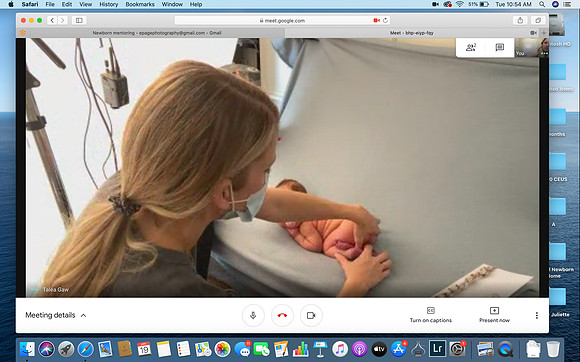
Task: Open Calendar in the Dock
Action: [x=144, y=349]
